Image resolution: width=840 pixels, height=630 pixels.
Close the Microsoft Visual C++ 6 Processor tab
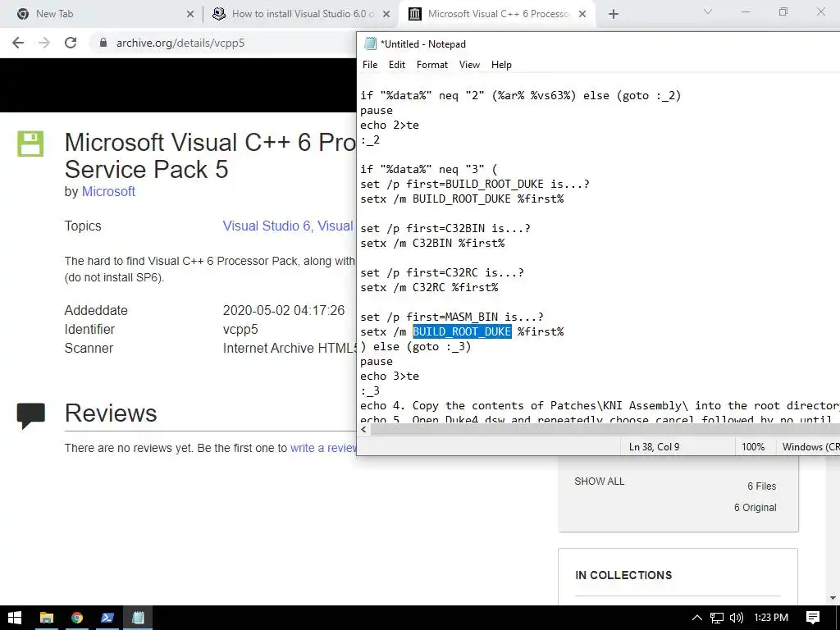click(x=582, y=14)
